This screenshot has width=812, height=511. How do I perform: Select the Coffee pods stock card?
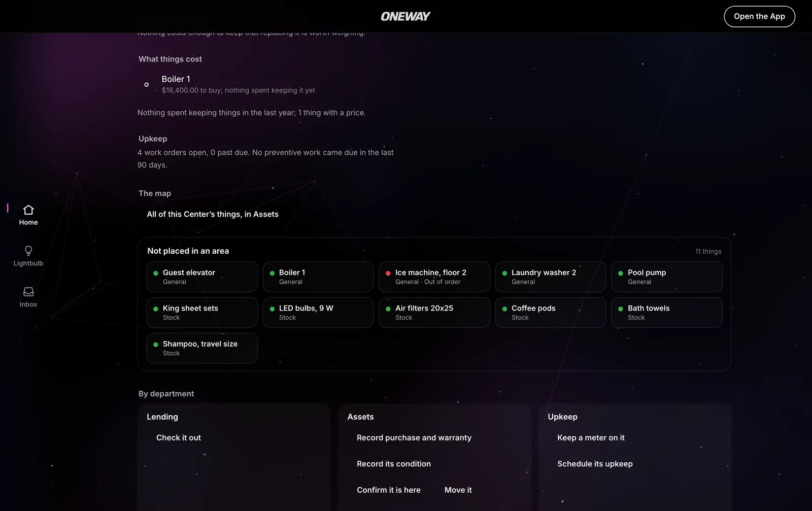551,313
